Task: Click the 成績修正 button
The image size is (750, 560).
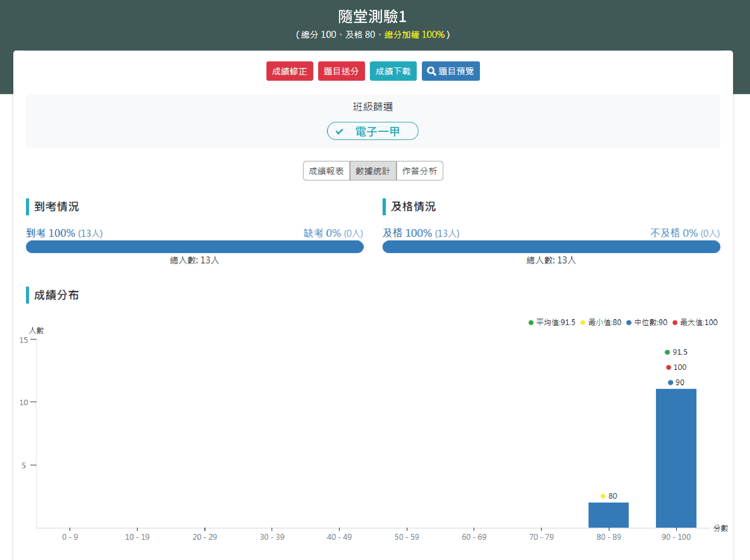Action: pos(290,71)
